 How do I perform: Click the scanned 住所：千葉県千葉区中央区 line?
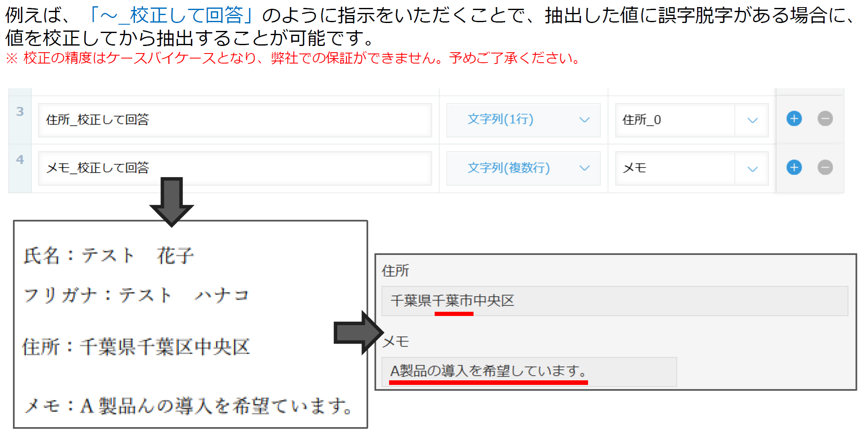136,347
